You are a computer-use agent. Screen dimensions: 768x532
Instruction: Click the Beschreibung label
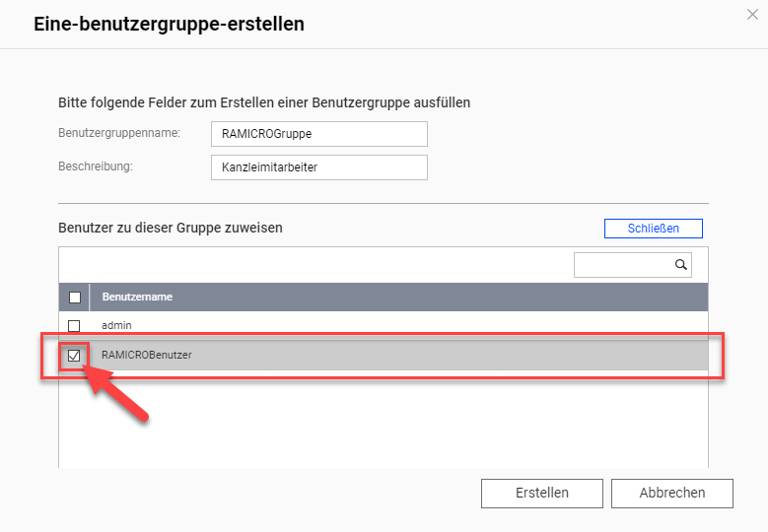96,166
